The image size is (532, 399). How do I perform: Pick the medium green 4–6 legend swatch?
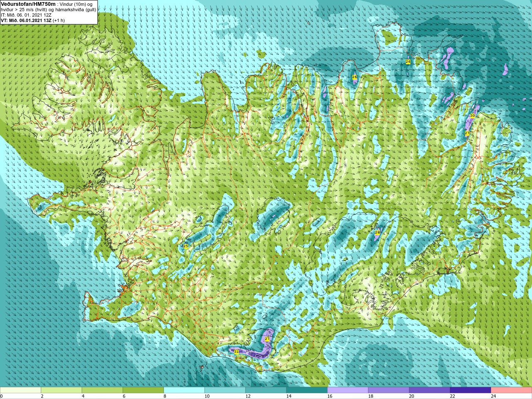click(x=102, y=390)
